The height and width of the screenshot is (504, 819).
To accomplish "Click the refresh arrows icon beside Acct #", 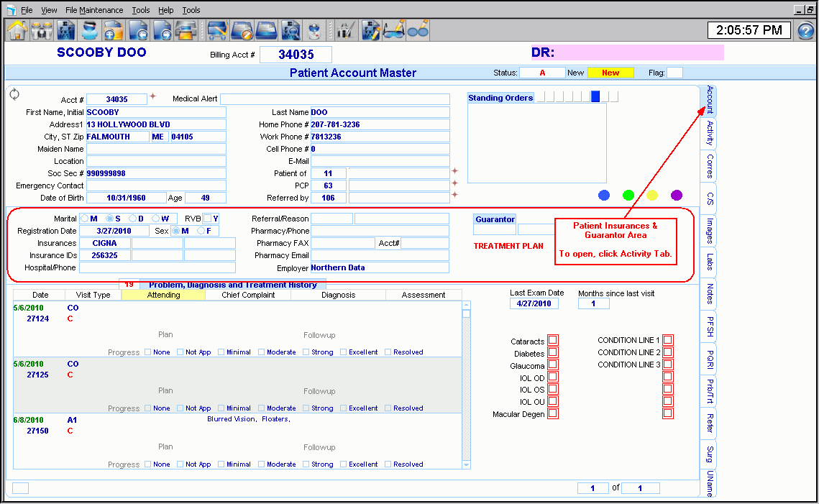I will 14,94.
